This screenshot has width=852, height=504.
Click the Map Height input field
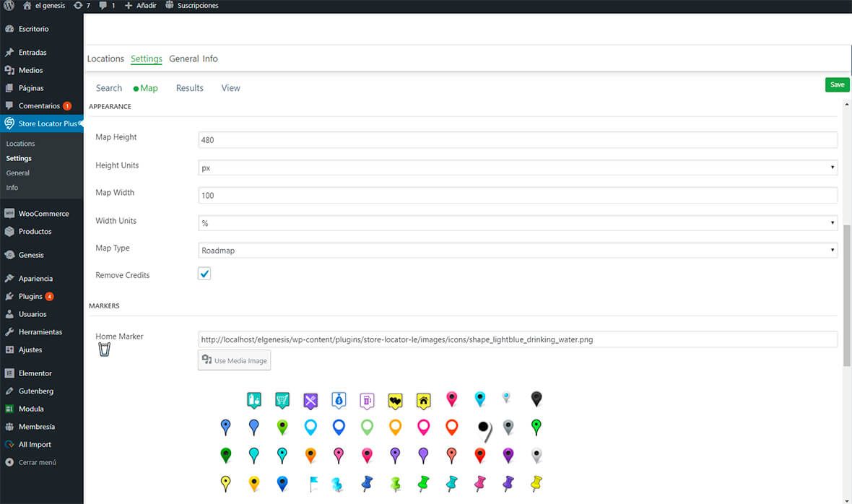click(517, 139)
